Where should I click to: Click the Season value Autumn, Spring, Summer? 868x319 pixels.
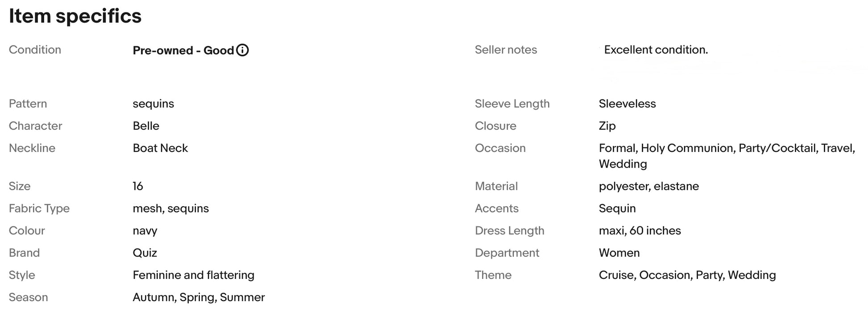point(199,298)
